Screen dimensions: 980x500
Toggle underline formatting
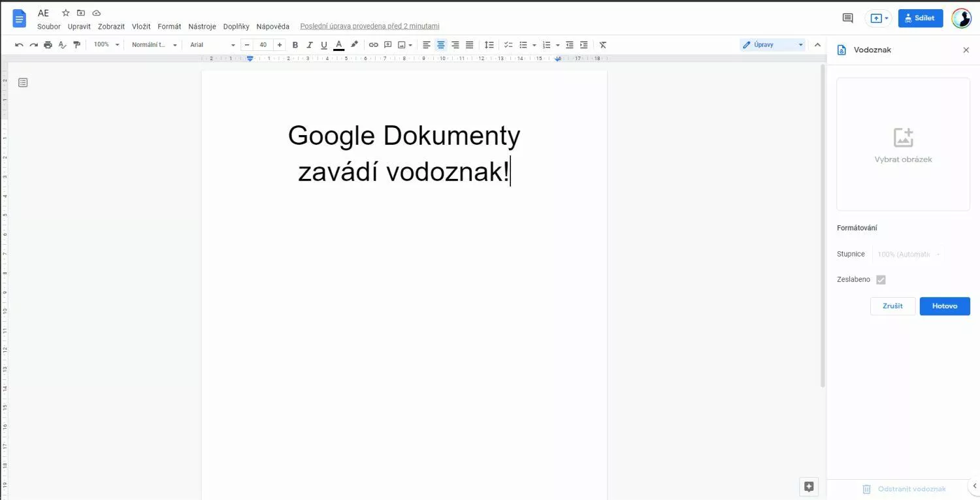[x=324, y=45]
